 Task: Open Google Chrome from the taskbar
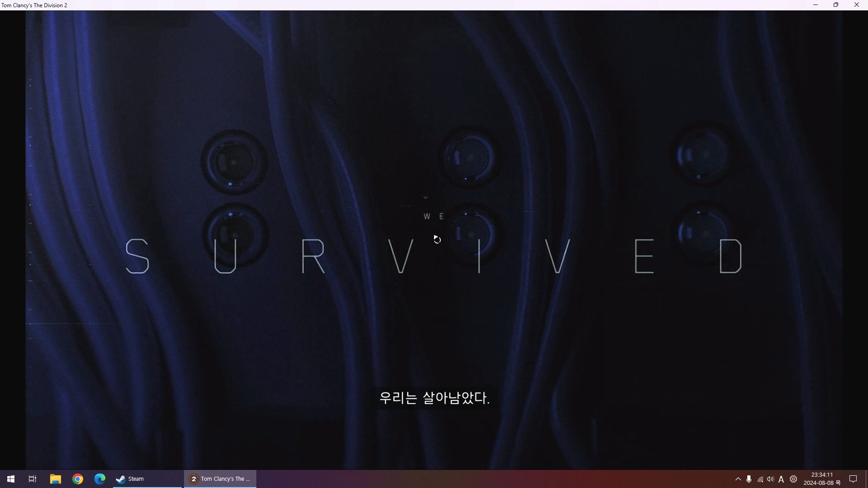(78, 479)
